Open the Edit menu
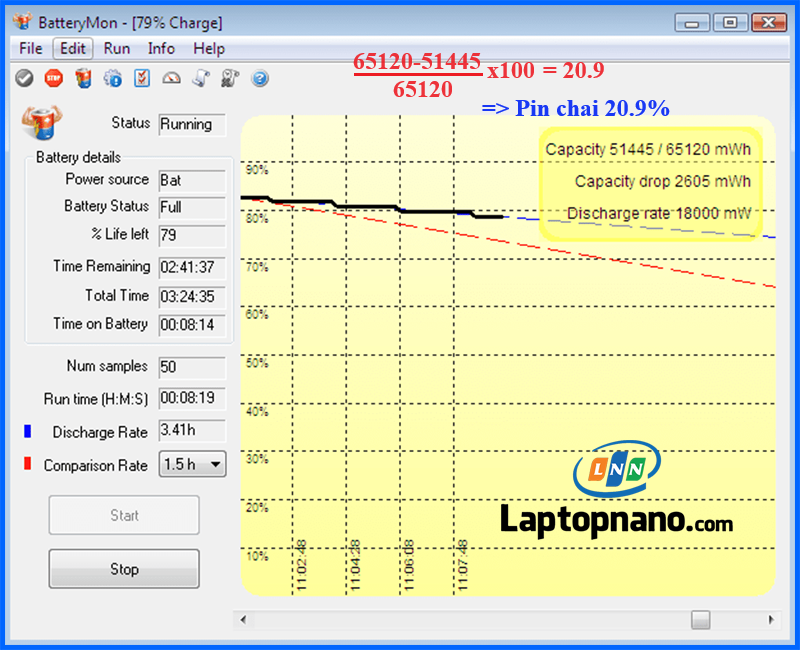 73,48
